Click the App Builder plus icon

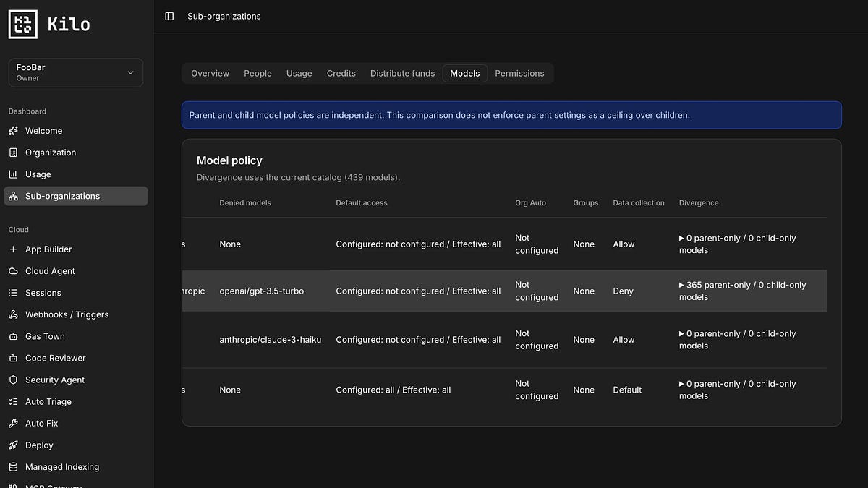pyautogui.click(x=13, y=249)
